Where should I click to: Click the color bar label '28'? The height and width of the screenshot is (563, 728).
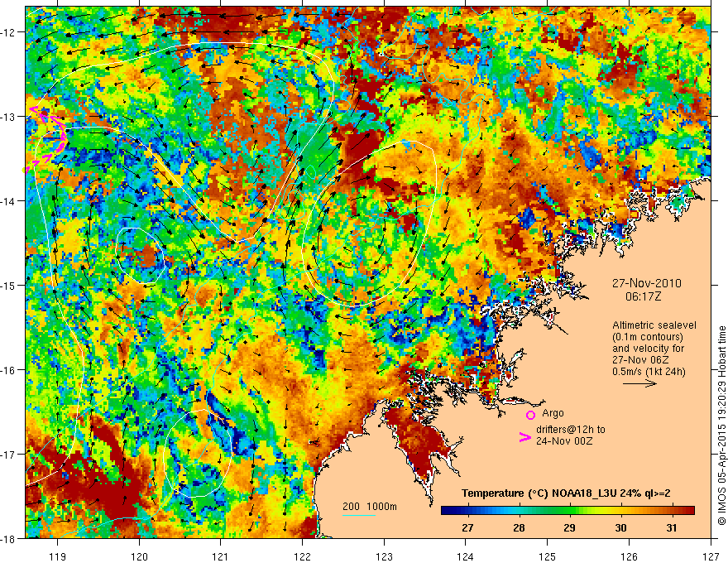pos(519,527)
